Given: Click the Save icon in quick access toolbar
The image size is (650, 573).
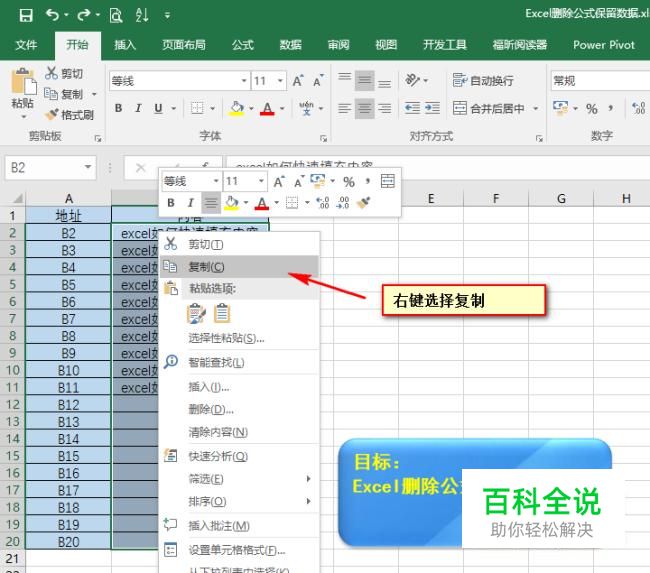Looking at the screenshot, I should click(26, 15).
